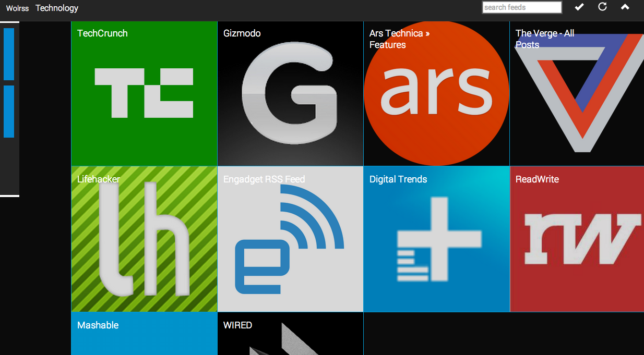Focus the search feeds input field
The image size is (644, 355).
[521, 7]
